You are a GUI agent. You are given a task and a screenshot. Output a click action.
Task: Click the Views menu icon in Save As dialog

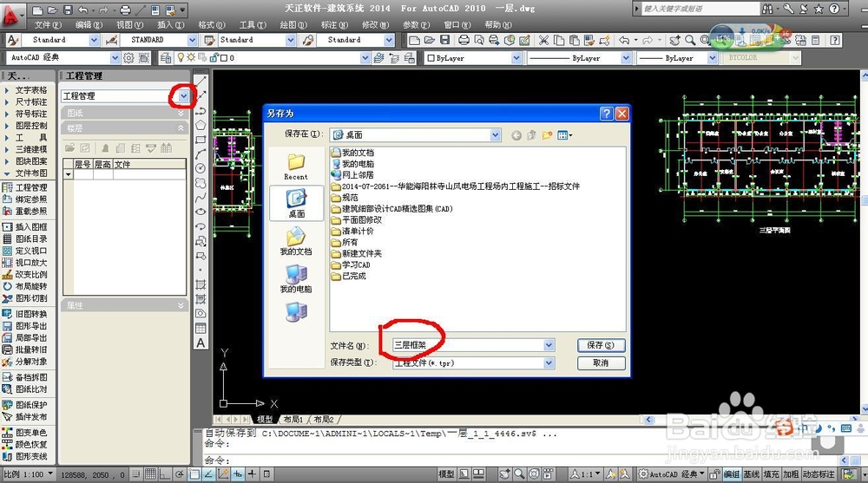[565, 135]
